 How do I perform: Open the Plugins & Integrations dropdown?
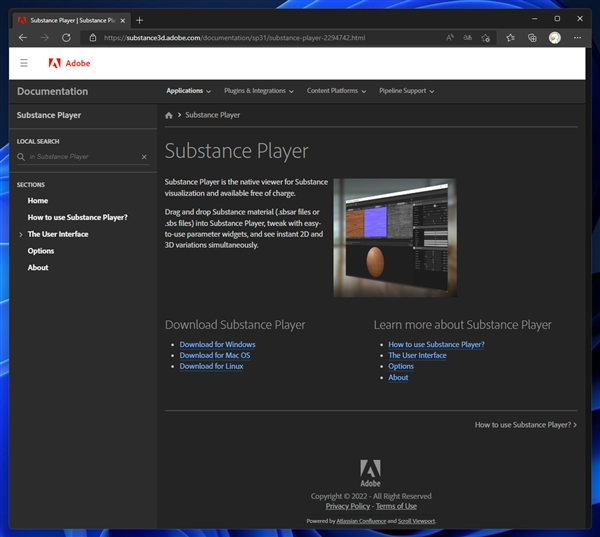[259, 91]
